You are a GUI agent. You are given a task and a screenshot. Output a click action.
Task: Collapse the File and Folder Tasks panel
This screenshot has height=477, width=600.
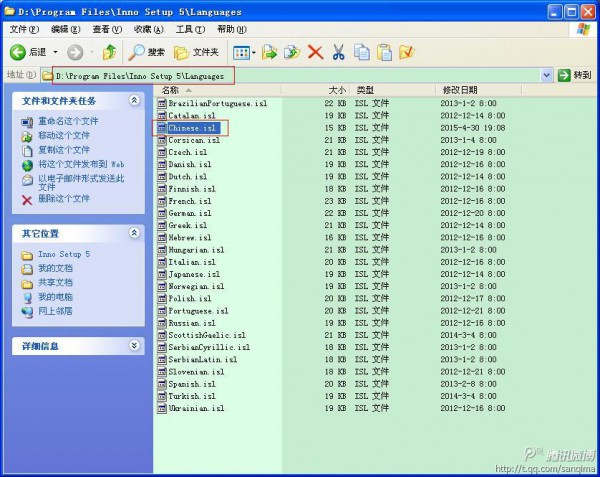pos(134,100)
